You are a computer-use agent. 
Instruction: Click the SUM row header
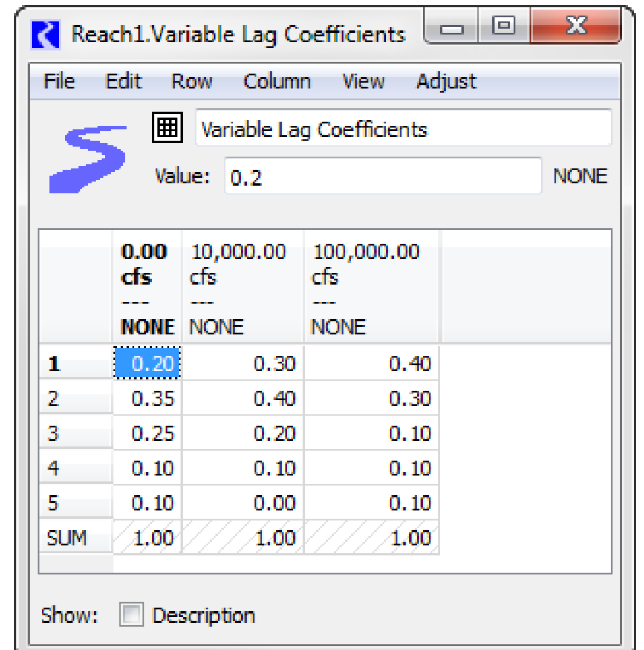tap(75, 538)
